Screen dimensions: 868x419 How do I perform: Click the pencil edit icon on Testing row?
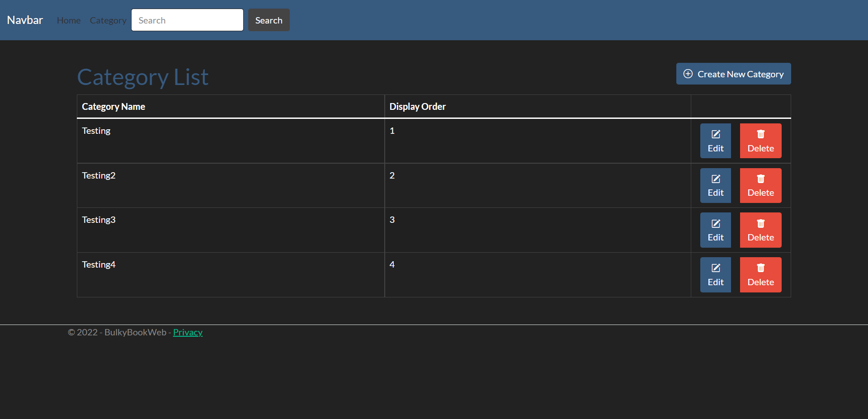716,134
